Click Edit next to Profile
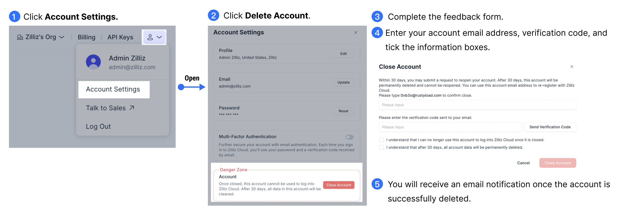644x214 pixels. 343,53
